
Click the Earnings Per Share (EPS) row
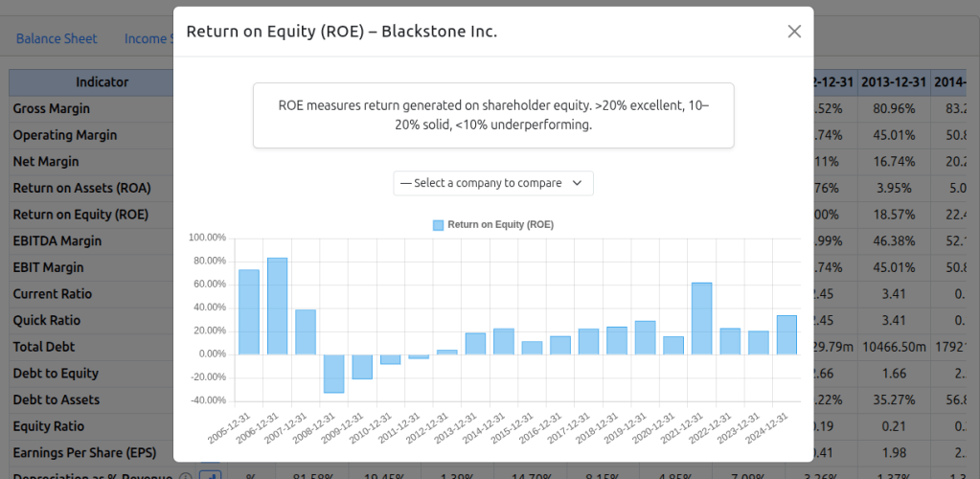[x=84, y=452]
